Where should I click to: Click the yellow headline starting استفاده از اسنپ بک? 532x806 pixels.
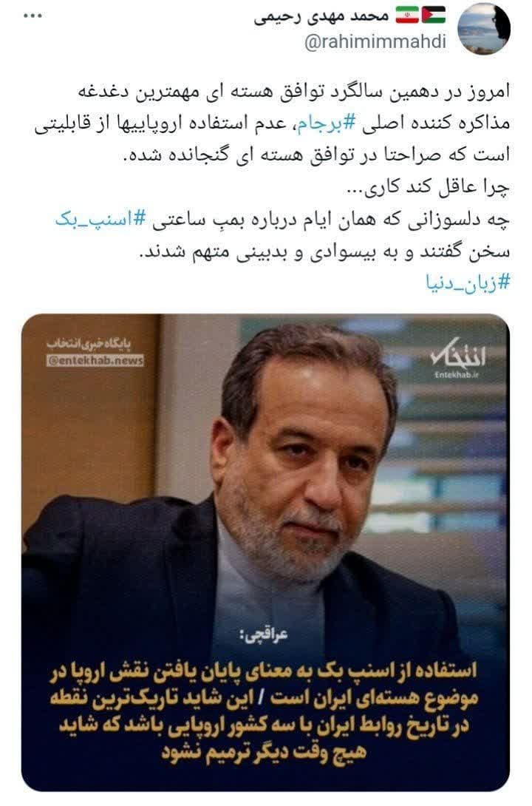tap(265, 712)
